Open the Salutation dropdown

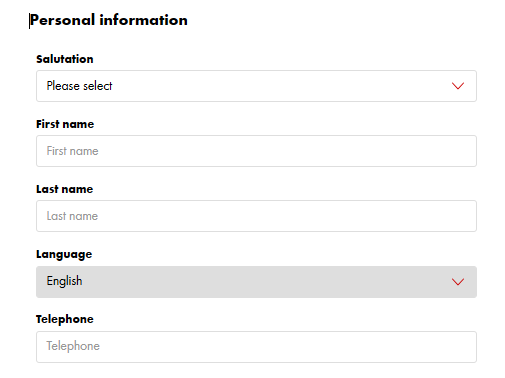point(256,86)
